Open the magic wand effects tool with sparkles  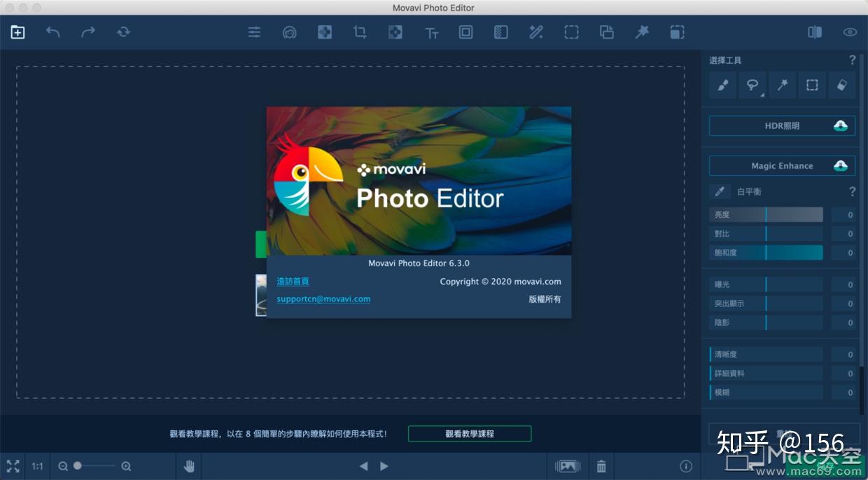coord(536,32)
